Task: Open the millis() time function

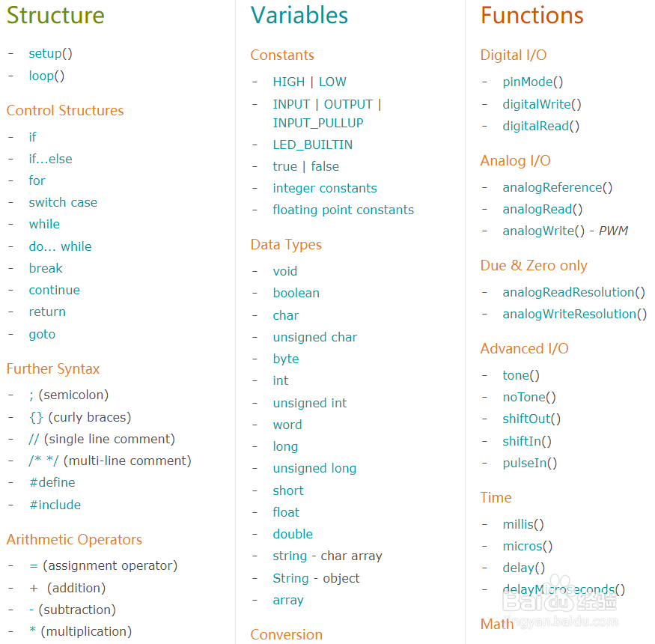Action: [x=523, y=524]
